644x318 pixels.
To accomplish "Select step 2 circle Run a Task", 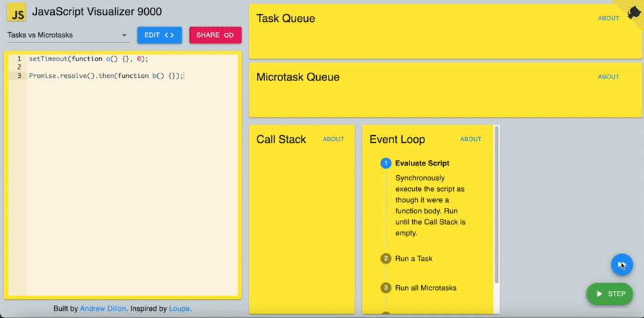I will tap(386, 259).
